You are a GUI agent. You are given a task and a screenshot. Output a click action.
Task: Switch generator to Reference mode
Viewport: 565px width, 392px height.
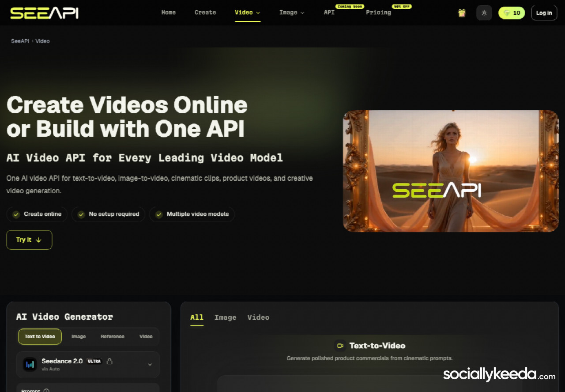[113, 336]
